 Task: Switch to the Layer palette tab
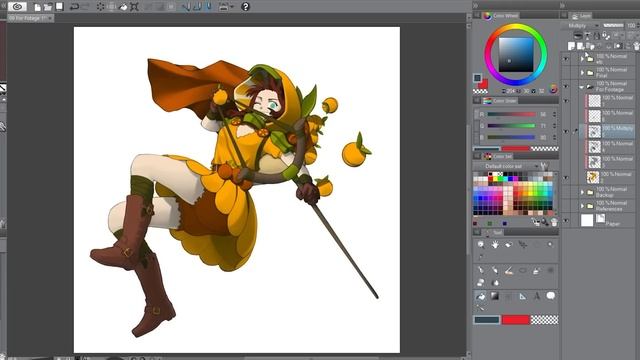coord(581,16)
